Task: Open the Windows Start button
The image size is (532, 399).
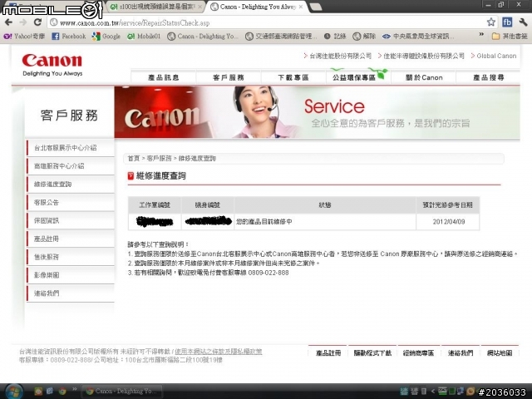Action: point(13,392)
